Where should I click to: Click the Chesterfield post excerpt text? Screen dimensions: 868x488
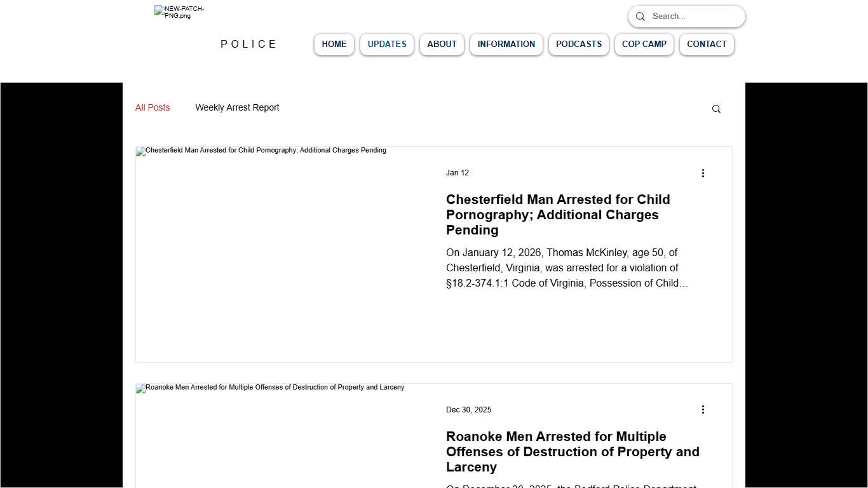(567, 268)
